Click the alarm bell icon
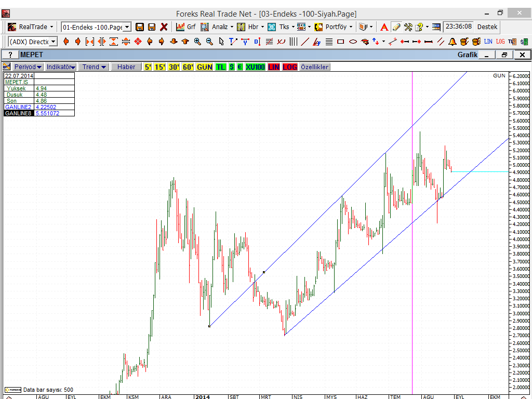Viewport: 532px width, 399px height. click(453, 42)
